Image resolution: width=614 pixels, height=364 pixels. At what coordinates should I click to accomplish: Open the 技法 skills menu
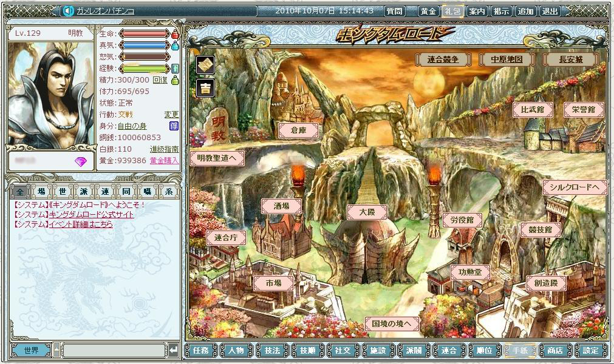coord(271,350)
